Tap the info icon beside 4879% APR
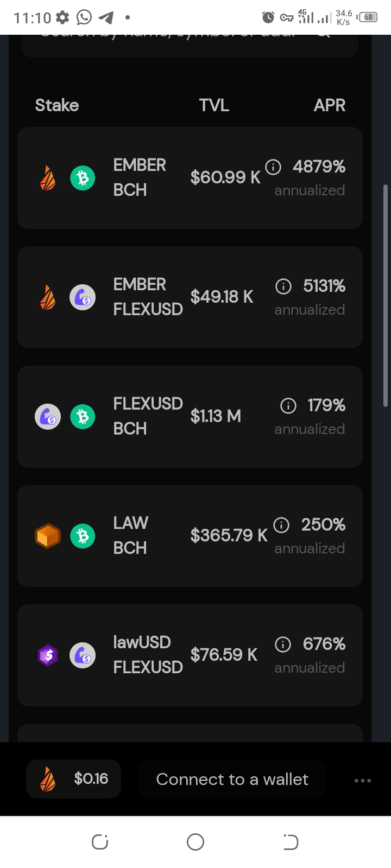 coord(273,167)
